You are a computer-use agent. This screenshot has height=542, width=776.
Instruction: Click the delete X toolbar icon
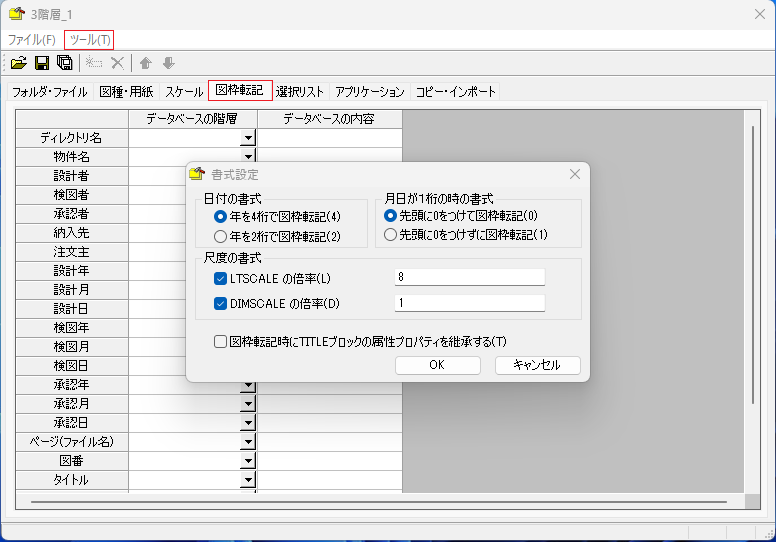click(117, 63)
